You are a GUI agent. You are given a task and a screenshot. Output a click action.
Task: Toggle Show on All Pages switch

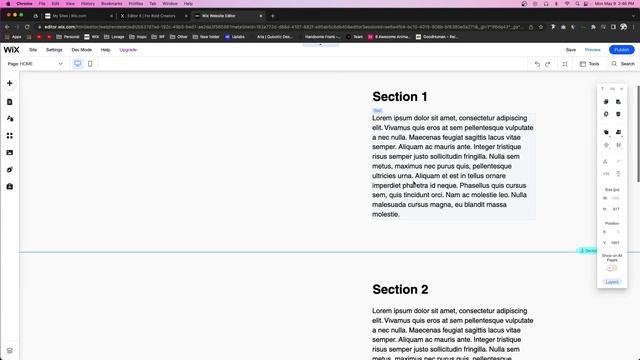coord(612,268)
